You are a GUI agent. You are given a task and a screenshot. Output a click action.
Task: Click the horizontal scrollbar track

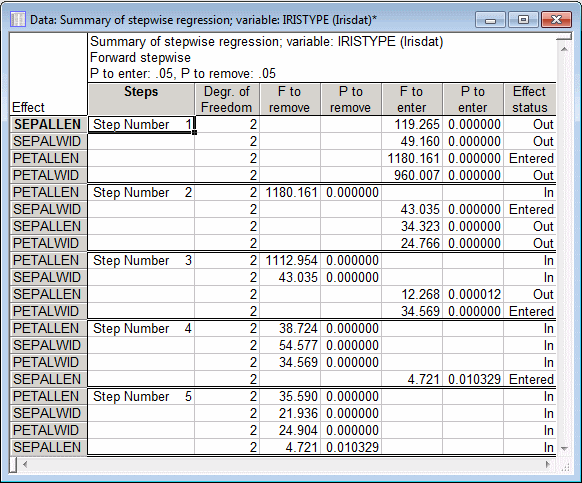(286, 464)
